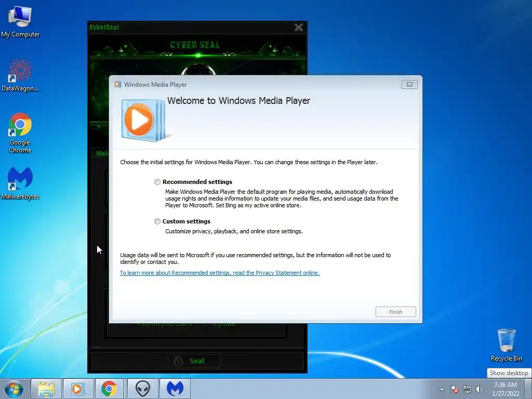Open the clock showing 7:36 AM

506,389
